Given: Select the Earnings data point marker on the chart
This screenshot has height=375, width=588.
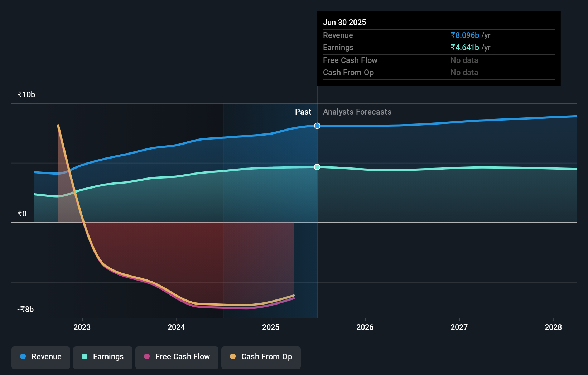Looking at the screenshot, I should point(317,167).
